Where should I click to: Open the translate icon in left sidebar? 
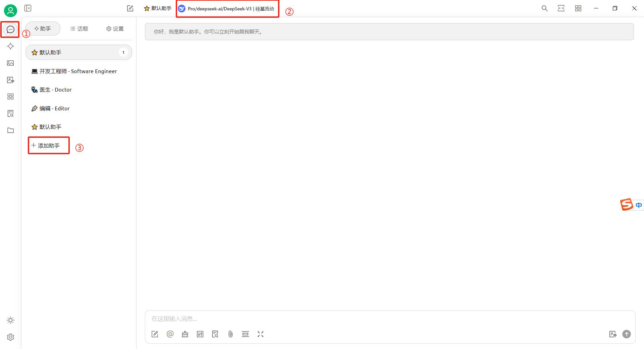coord(10,80)
